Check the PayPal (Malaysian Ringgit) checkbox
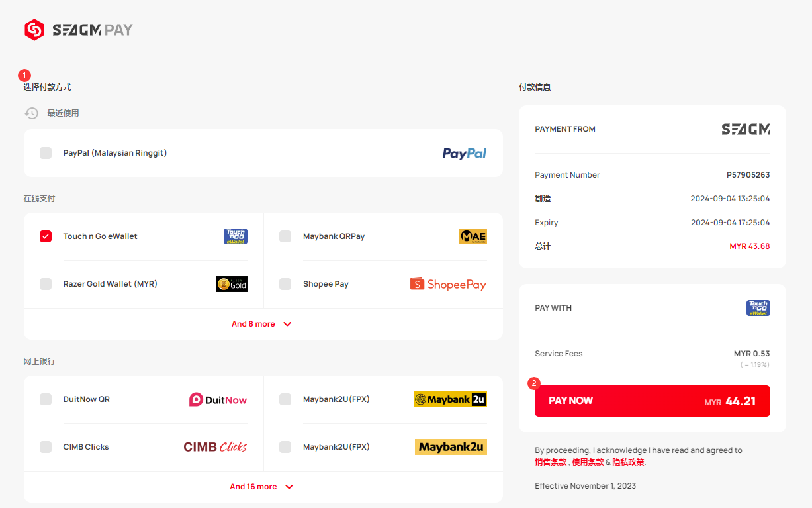This screenshot has width=812, height=508. [x=46, y=153]
